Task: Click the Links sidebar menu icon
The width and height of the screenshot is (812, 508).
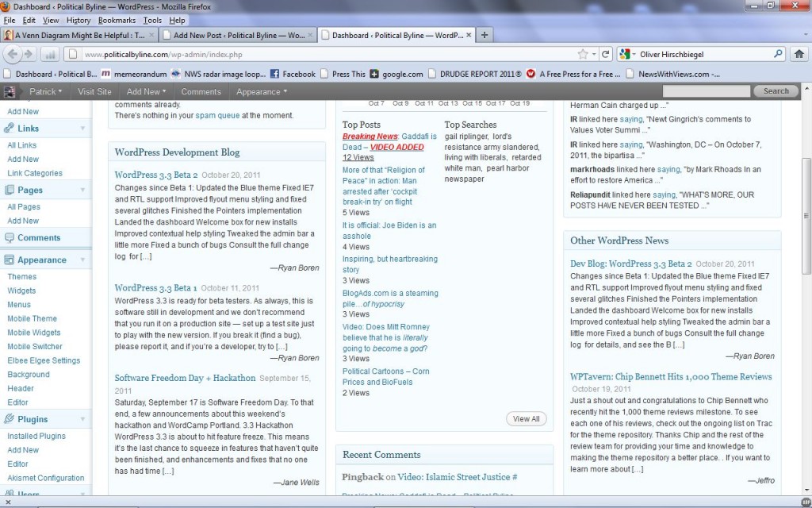Action: [9, 128]
